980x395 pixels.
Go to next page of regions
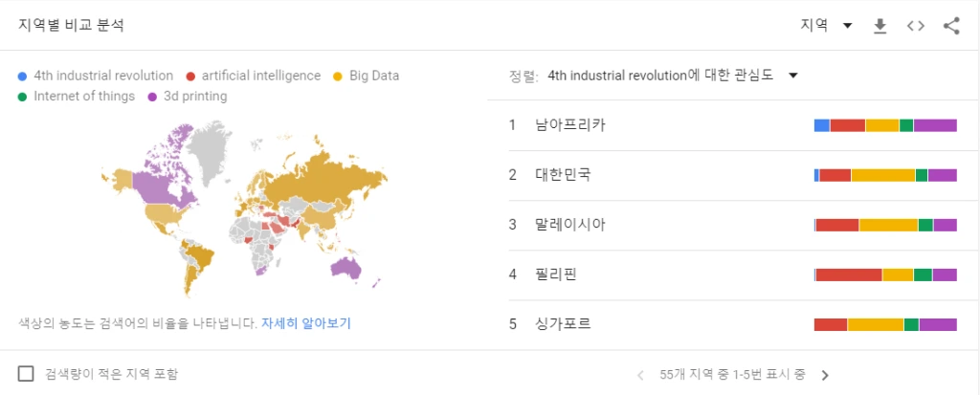click(825, 375)
